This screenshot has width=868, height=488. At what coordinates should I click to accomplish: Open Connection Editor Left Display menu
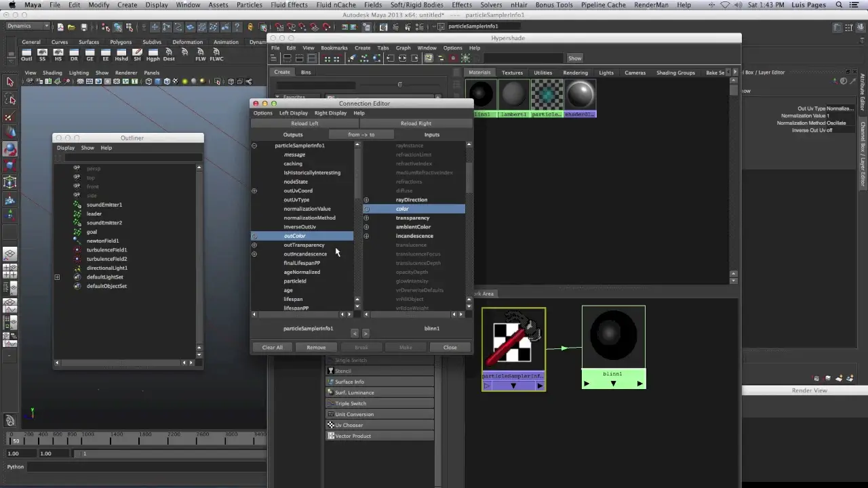(x=293, y=113)
